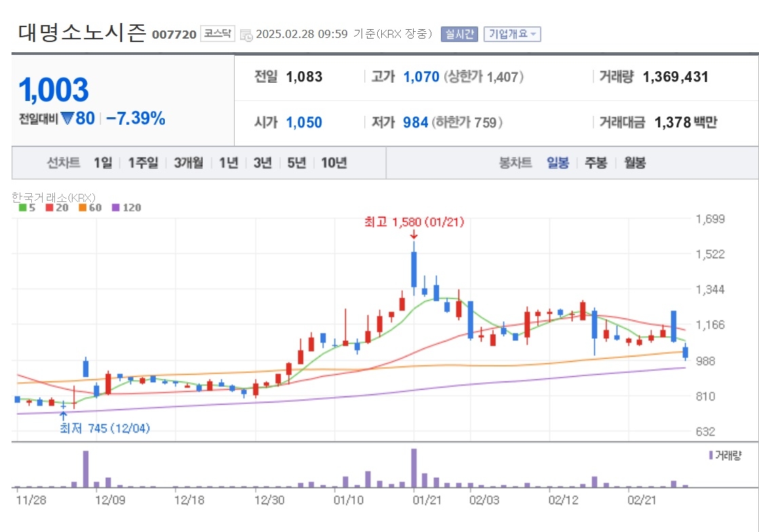Toggle the 실시간 realtime button
759x532 pixels.
point(459,35)
